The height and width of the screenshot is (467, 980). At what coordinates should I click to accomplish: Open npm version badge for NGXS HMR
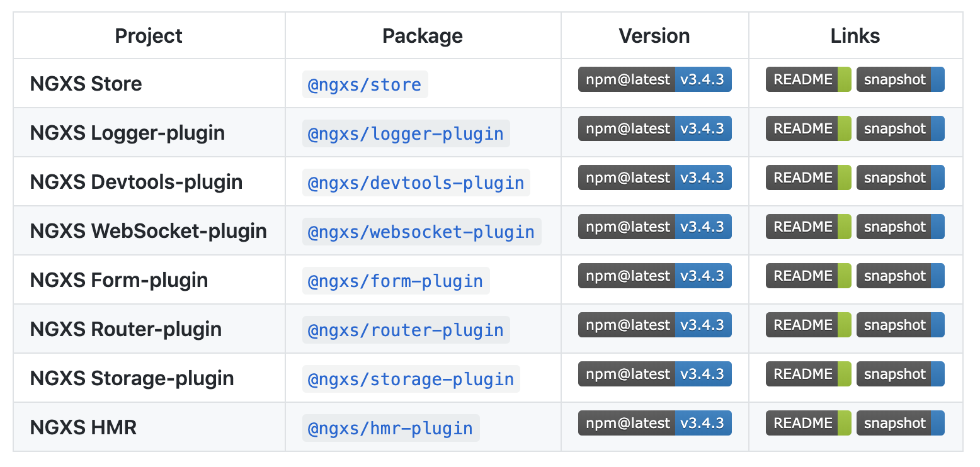[654, 424]
